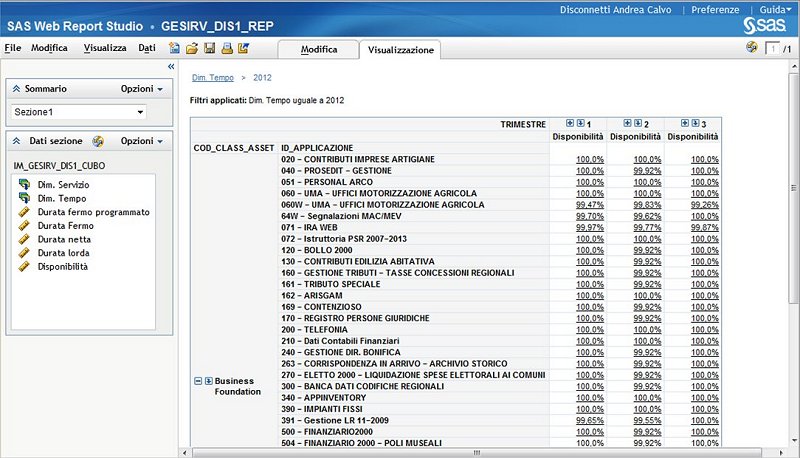
Task: Collapse the Sommario panel
Action: [16, 89]
